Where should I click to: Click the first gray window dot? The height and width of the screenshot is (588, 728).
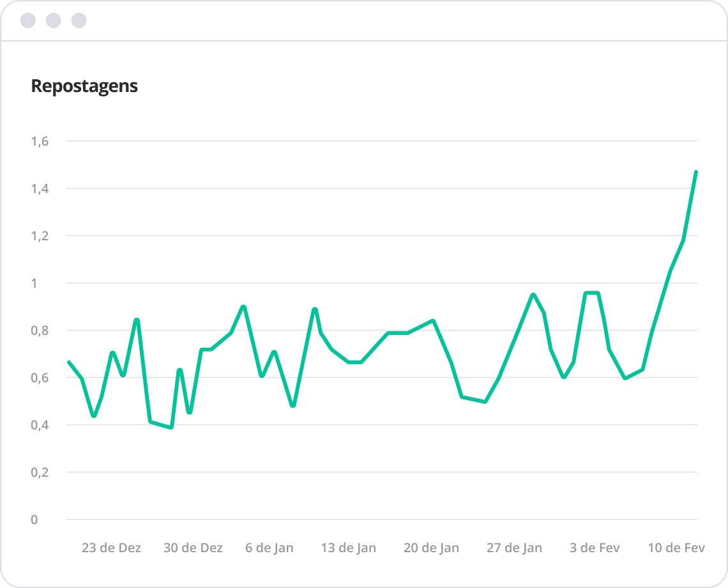coord(28,20)
